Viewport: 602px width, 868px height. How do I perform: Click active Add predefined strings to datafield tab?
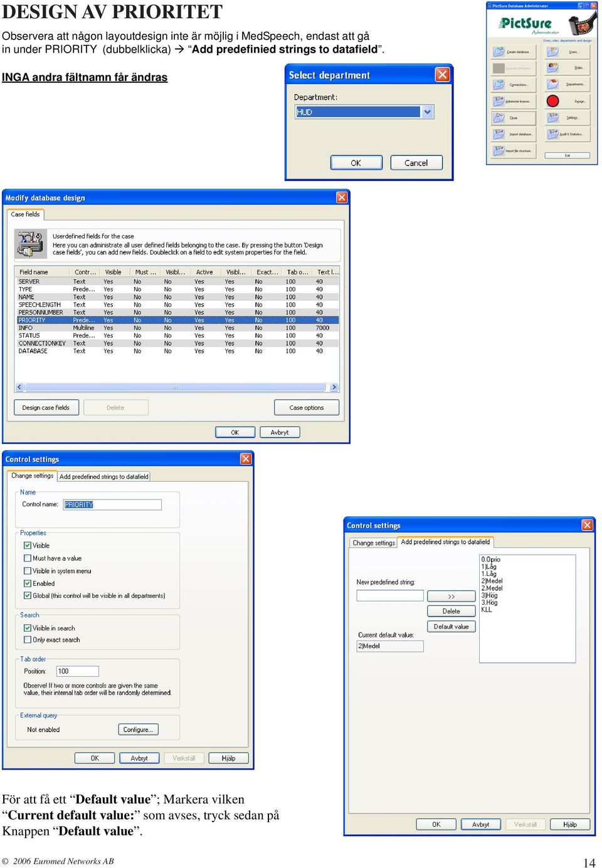pyautogui.click(x=445, y=542)
